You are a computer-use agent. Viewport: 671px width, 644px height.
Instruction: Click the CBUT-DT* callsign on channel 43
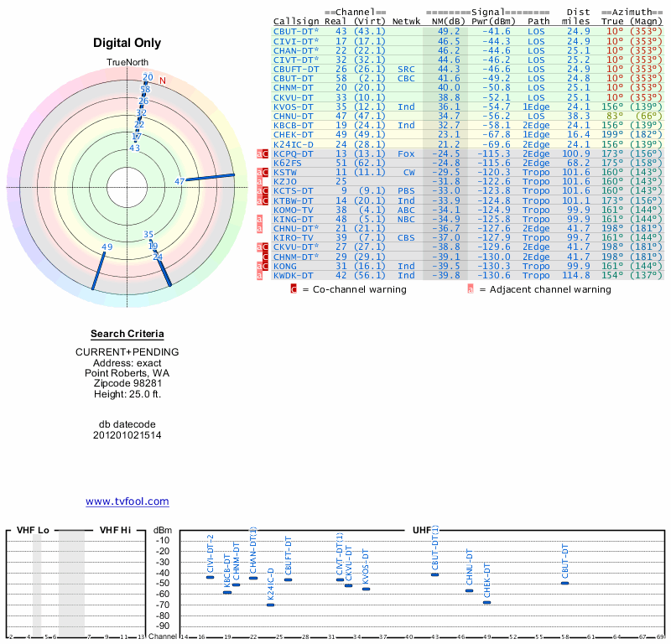[296, 31]
